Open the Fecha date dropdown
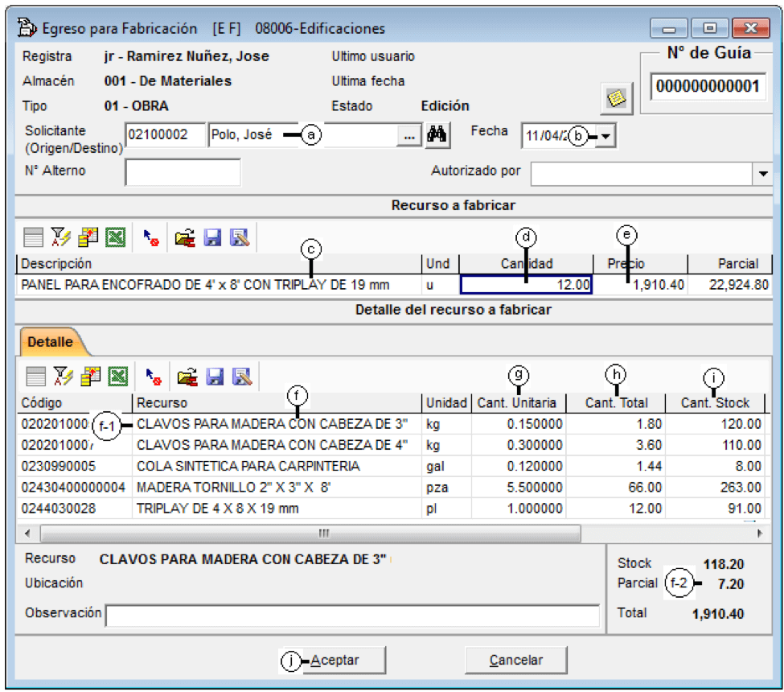 click(x=606, y=136)
